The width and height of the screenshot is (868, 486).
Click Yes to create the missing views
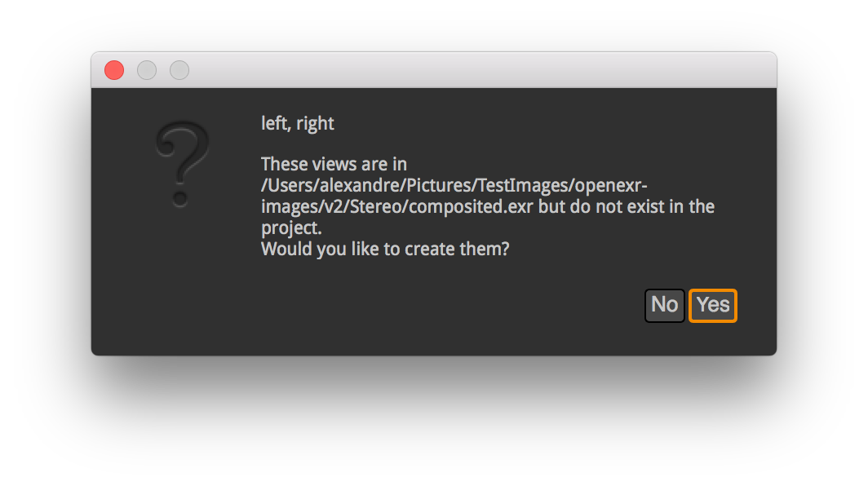tap(713, 306)
